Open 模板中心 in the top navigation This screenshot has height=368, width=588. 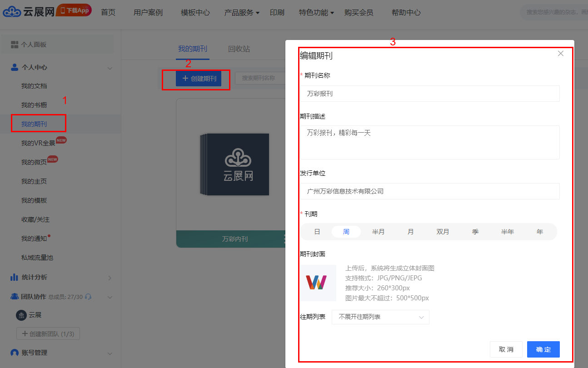point(195,13)
